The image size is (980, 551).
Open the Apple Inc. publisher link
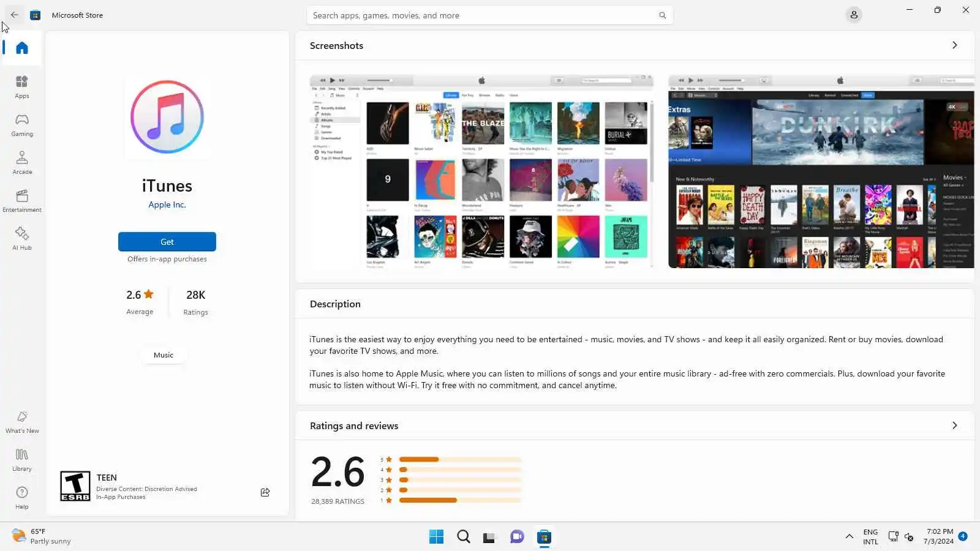[x=167, y=204]
